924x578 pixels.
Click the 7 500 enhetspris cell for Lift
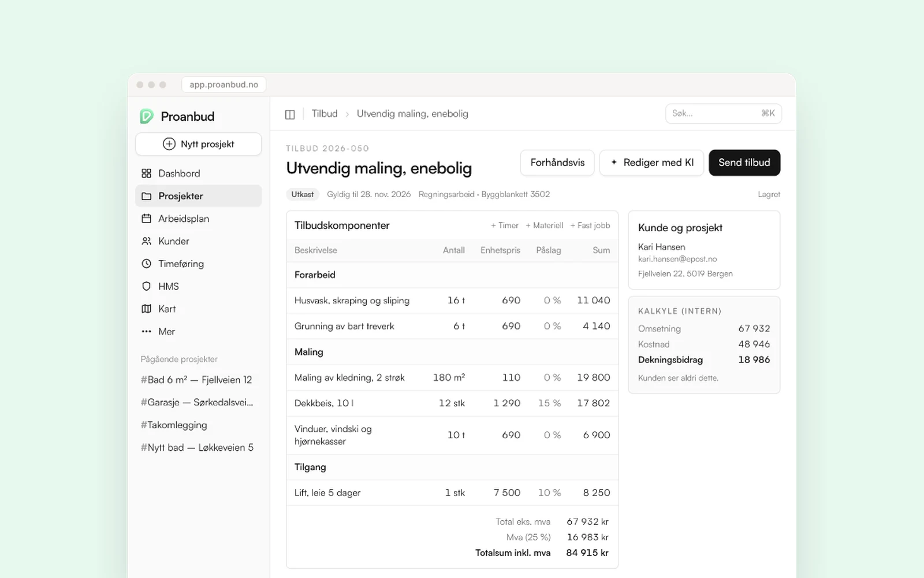507,492
